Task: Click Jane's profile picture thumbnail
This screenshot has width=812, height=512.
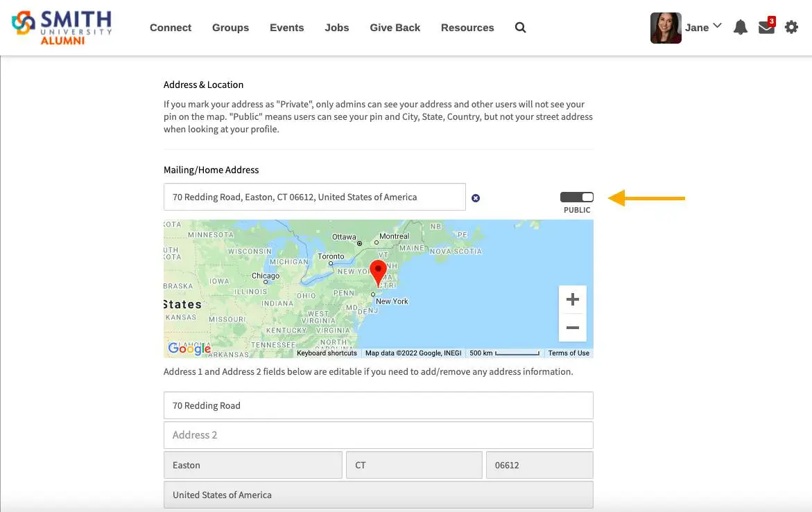Action: pyautogui.click(x=666, y=28)
